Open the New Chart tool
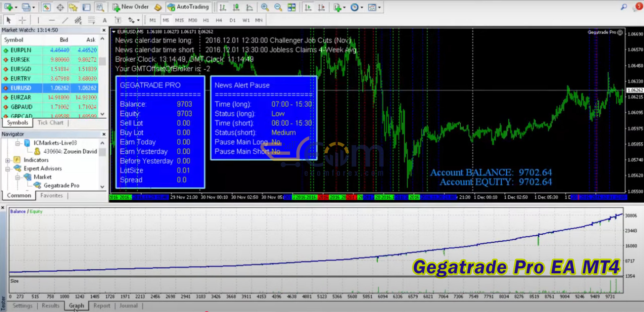Screen dimensions: 644x312 click(8, 7)
